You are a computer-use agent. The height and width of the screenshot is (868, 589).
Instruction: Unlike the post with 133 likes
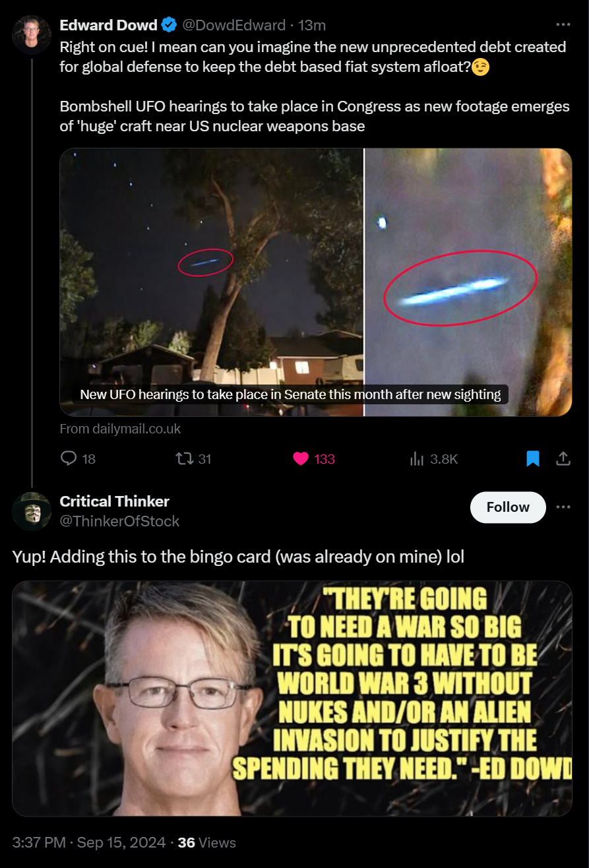[x=313, y=458]
